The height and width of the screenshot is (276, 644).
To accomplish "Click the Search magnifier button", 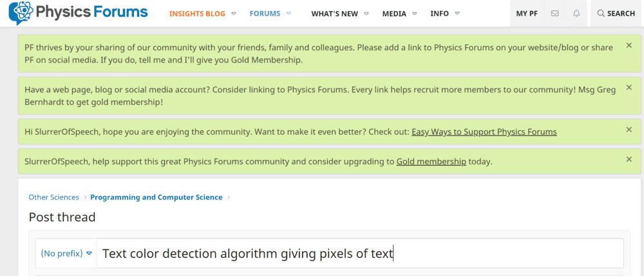I will tap(616, 14).
